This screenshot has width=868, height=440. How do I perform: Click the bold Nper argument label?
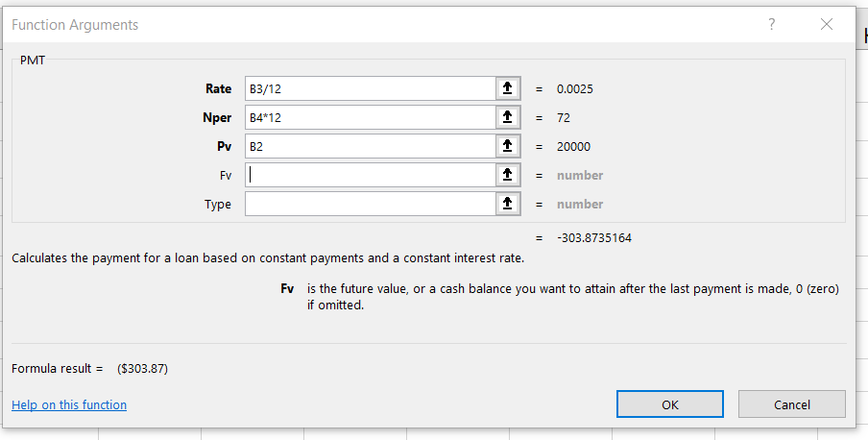tap(217, 118)
